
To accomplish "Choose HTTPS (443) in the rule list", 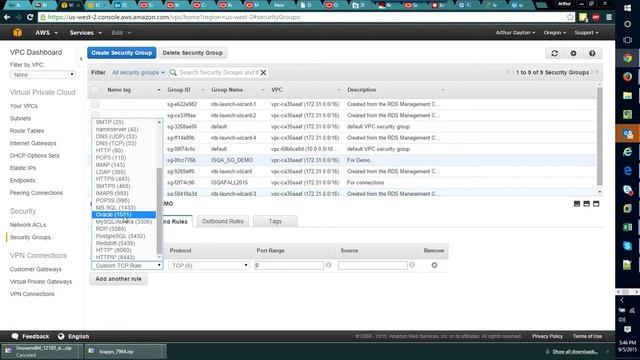I will pyautogui.click(x=124, y=179).
